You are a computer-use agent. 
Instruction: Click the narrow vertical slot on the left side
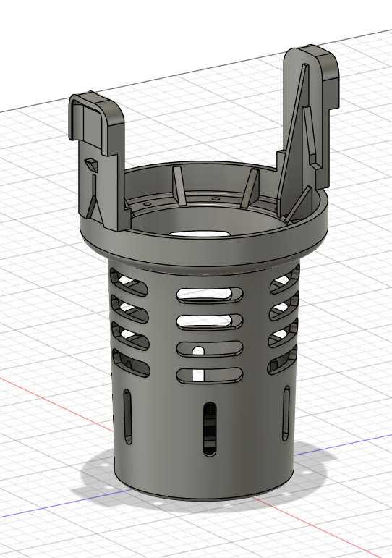coord(127,416)
